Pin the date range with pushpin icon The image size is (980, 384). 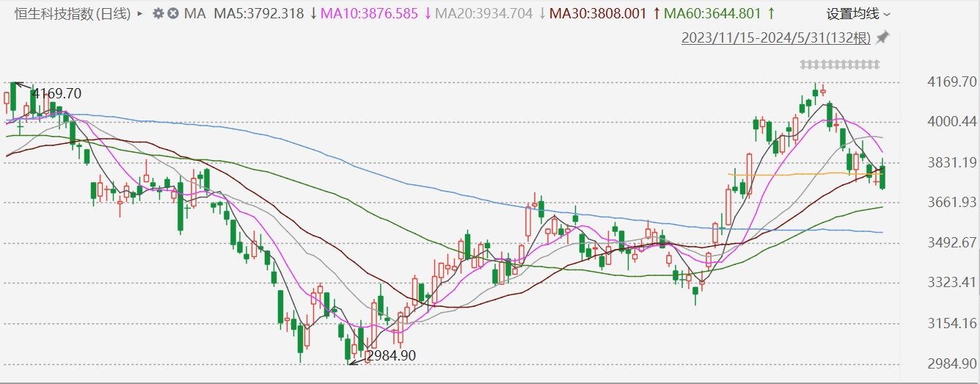click(883, 37)
